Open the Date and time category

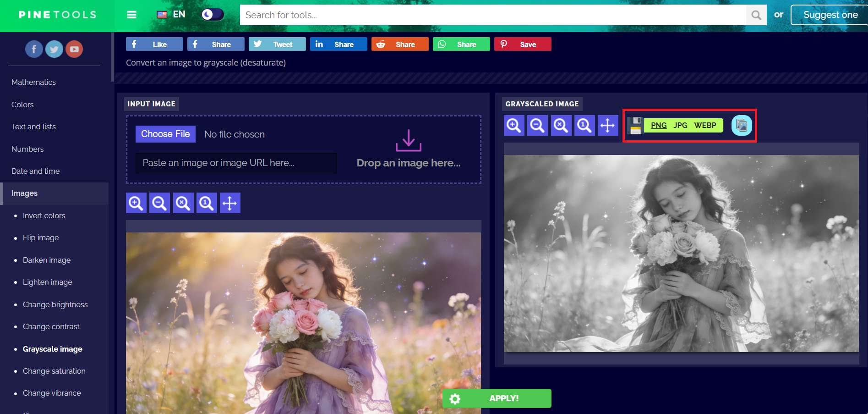[x=35, y=171]
